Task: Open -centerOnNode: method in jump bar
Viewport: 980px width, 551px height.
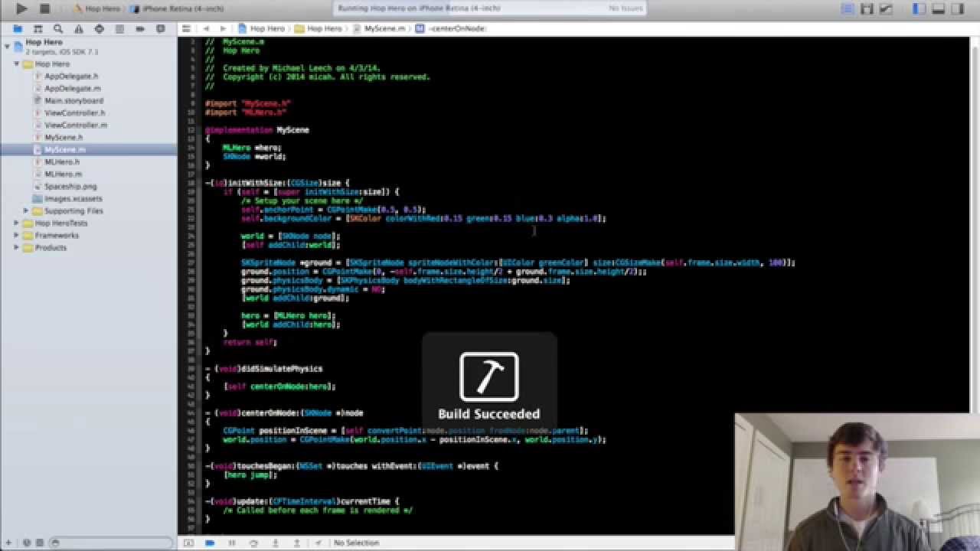Action: coord(452,28)
